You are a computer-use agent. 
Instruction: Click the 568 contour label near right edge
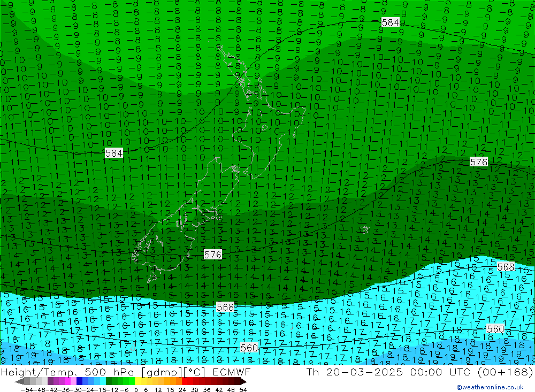point(506,267)
